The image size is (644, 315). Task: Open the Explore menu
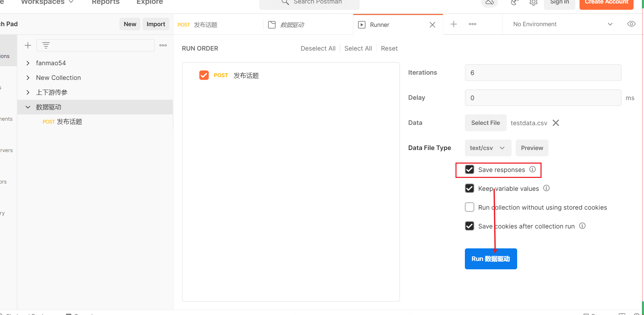(149, 2)
